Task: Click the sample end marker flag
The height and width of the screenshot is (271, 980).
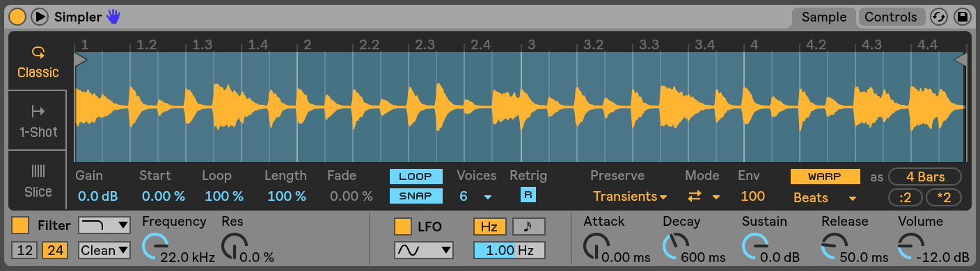Action: [960, 60]
